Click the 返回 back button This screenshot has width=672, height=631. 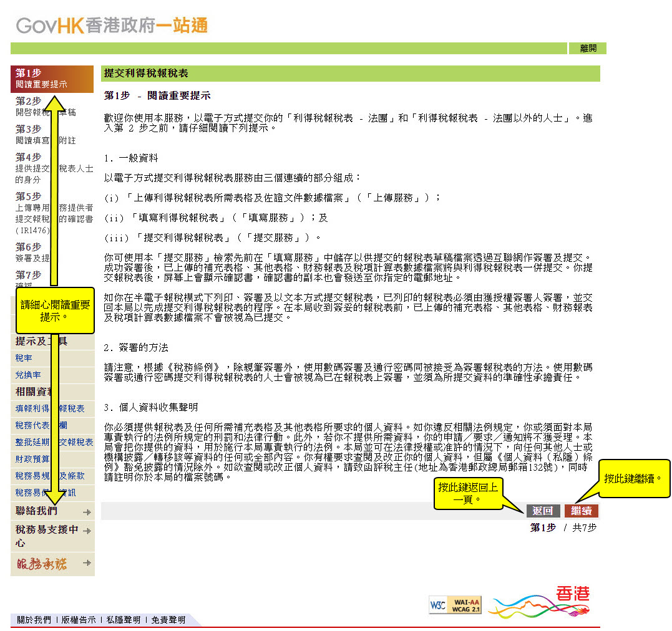[x=543, y=511]
